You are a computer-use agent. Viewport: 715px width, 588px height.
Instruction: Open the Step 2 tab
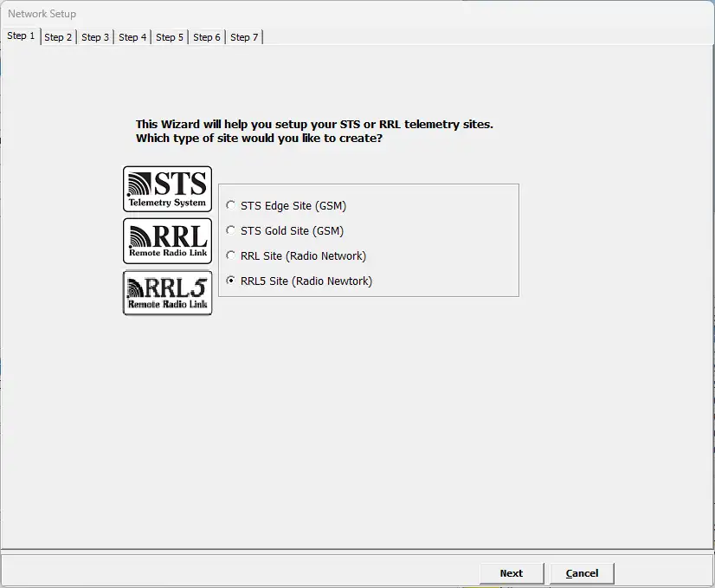58,37
